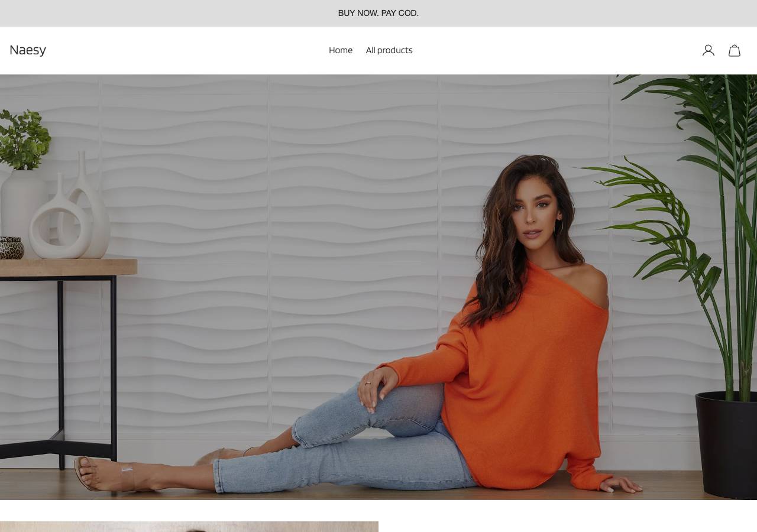Open the All products menu link
Viewport: 757px width, 532px height.
(x=389, y=50)
